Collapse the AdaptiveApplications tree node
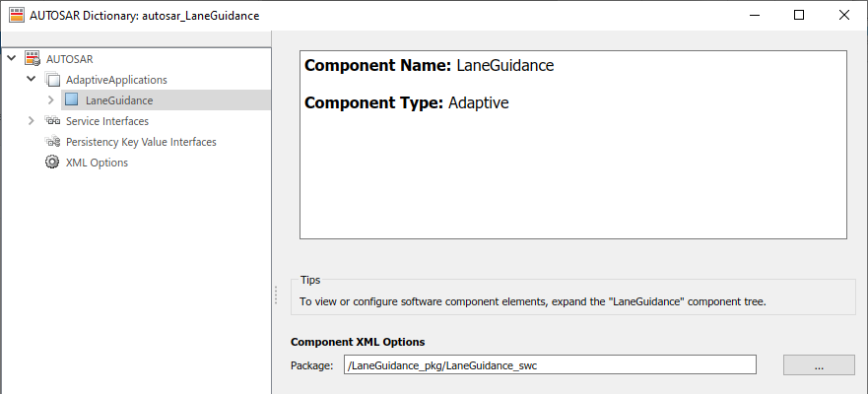The height and width of the screenshot is (394, 868). click(x=31, y=79)
